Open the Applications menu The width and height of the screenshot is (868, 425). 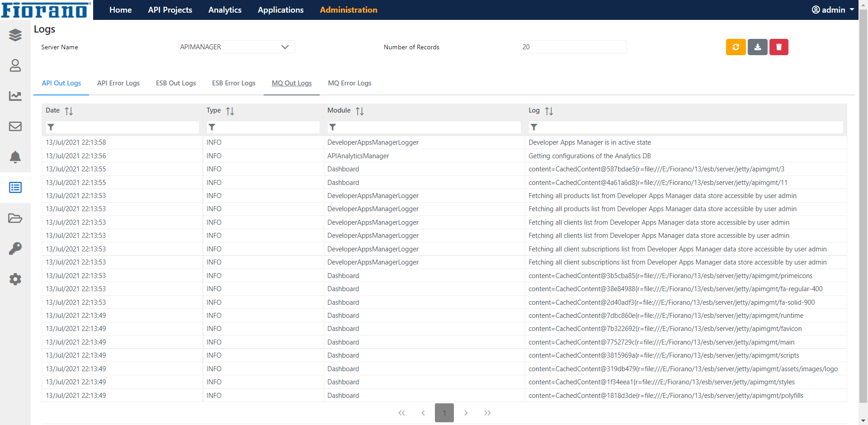click(281, 10)
